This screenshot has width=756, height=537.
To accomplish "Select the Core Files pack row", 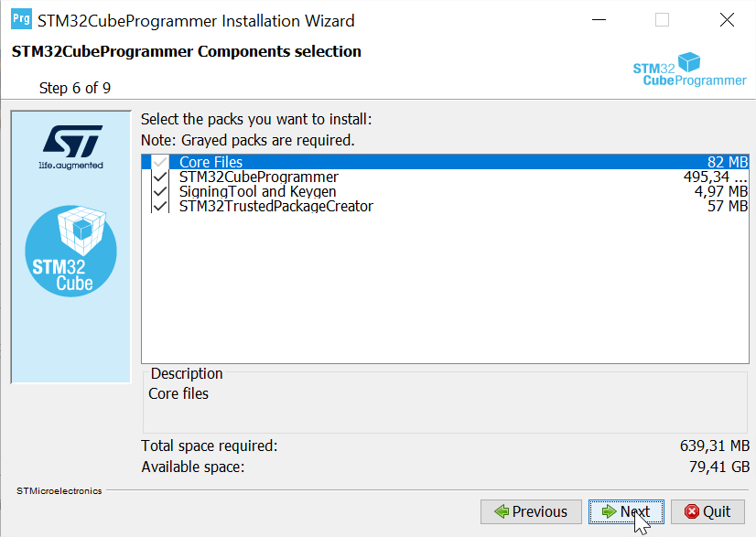I will (x=211, y=163).
